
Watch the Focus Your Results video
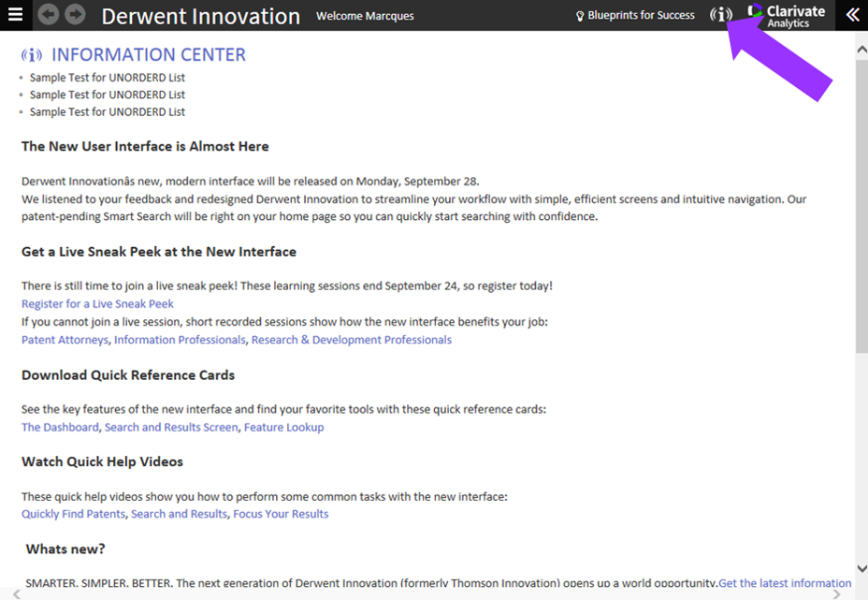(x=281, y=514)
